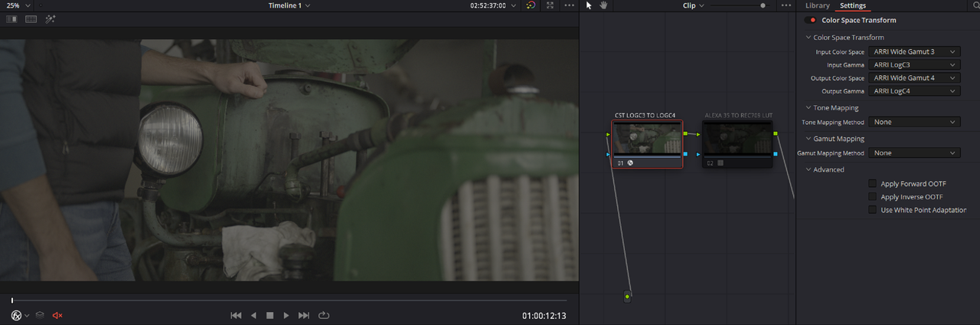Click the unmix layers icon below viewer
980x325 pixels.
tap(40, 315)
